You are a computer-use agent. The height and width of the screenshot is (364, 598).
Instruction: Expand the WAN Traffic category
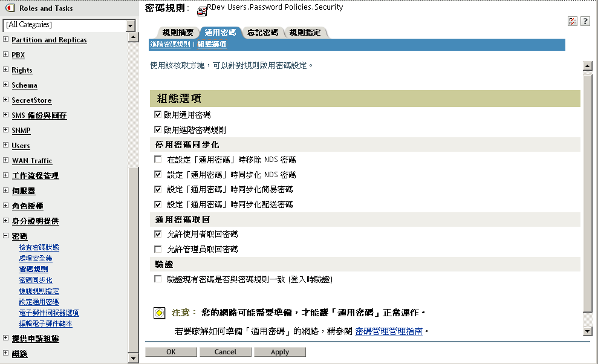[5, 160]
